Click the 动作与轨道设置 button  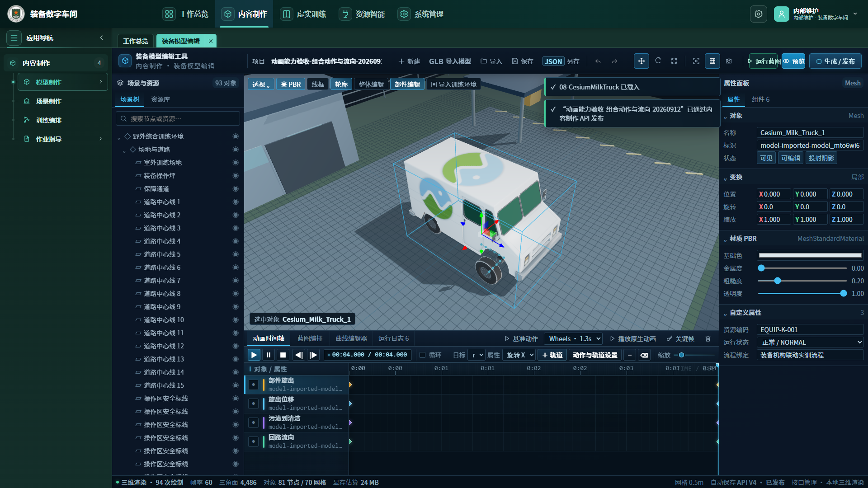pos(595,355)
